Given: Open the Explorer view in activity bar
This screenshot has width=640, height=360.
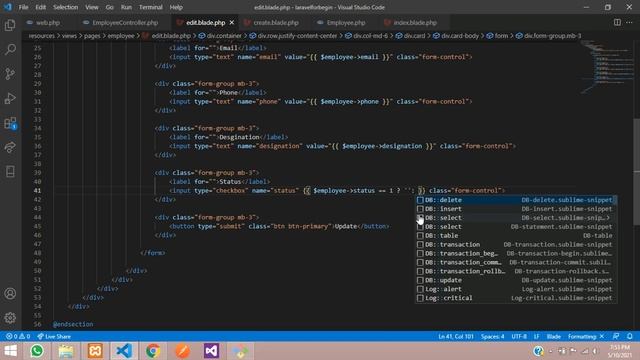Looking at the screenshot, I should (x=10, y=25).
